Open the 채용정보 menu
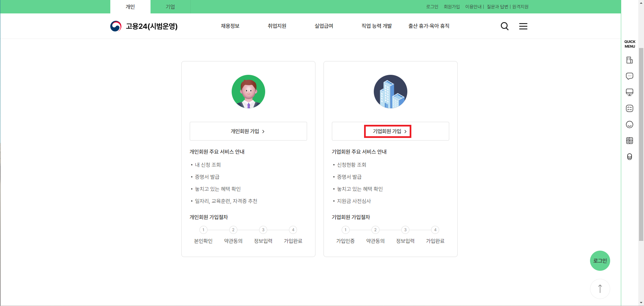 tap(230, 26)
